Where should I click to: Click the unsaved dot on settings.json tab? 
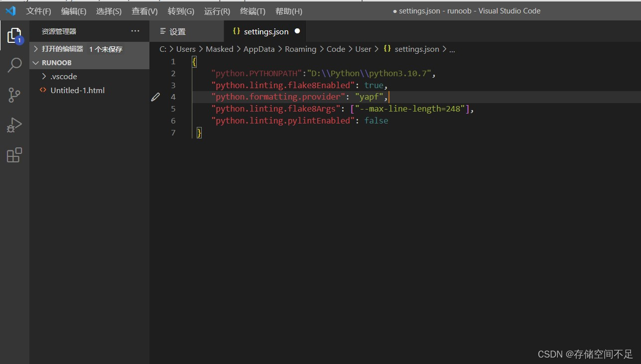pyautogui.click(x=297, y=31)
